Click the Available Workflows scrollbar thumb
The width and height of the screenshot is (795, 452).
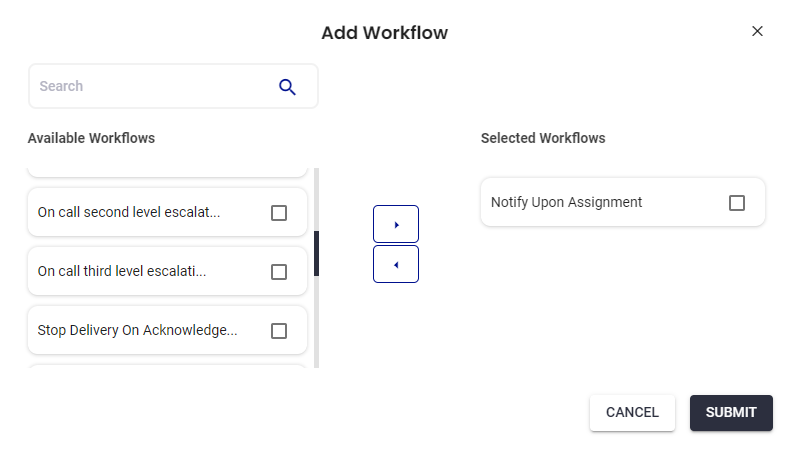[316, 253]
